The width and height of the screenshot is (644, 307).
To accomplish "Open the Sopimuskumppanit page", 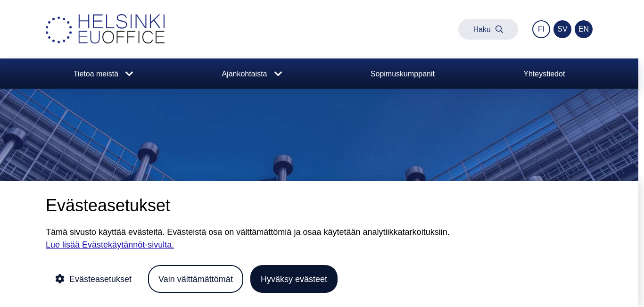I will point(403,74).
